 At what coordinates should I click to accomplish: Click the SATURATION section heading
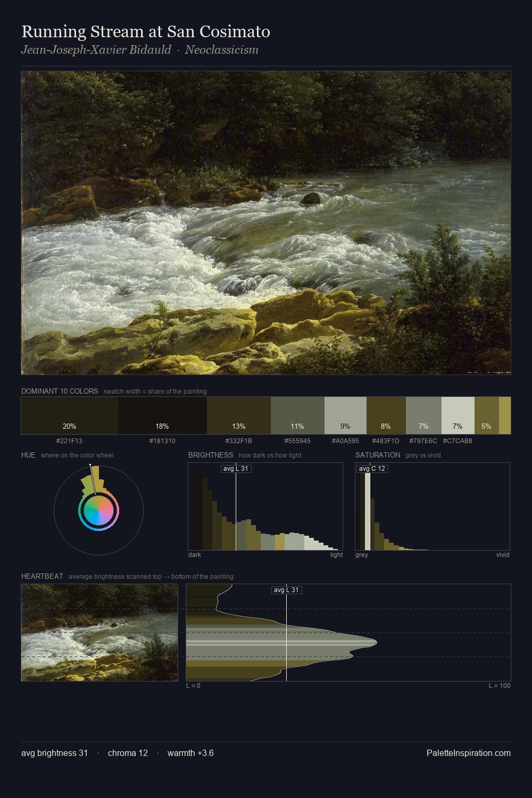pyautogui.click(x=378, y=455)
